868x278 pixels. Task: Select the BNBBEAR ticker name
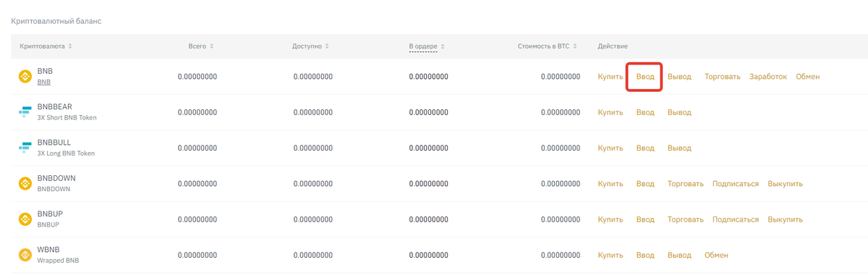[54, 107]
